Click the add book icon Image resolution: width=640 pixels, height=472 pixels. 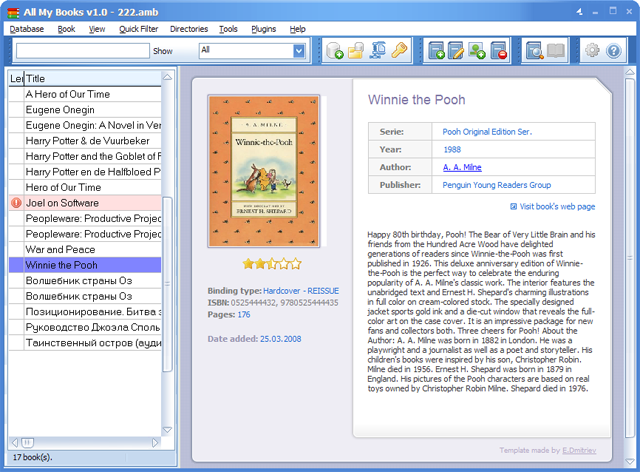pyautogui.click(x=436, y=50)
